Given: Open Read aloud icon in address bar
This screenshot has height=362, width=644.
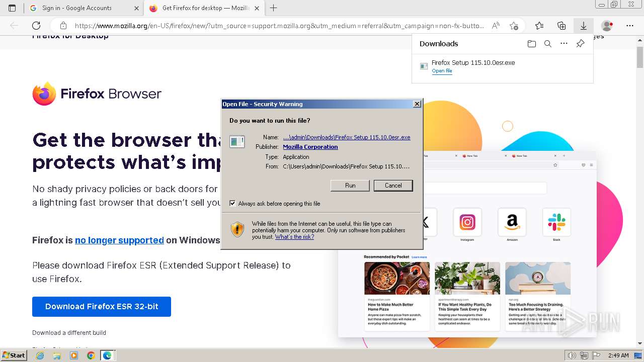Looking at the screenshot, I should pos(496,26).
